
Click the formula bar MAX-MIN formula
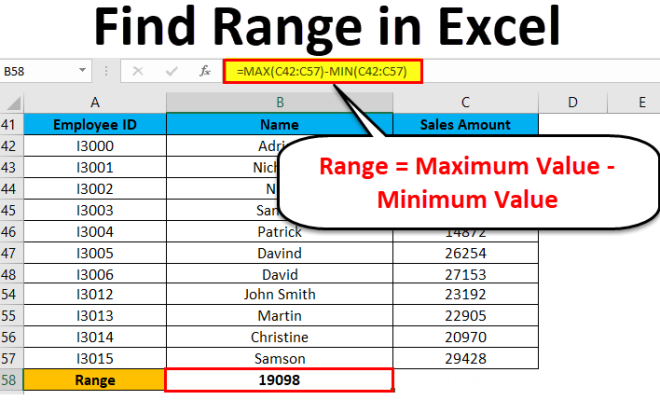pos(322,71)
